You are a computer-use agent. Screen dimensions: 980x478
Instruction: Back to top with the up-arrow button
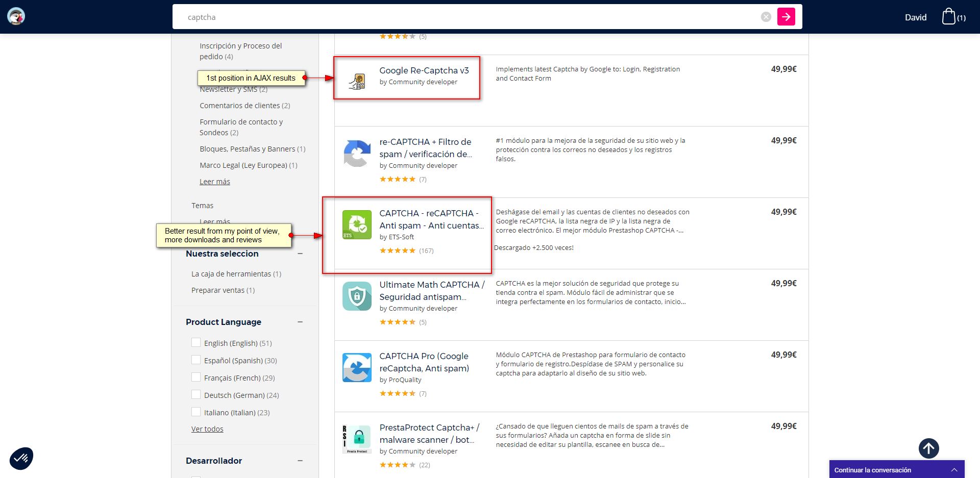[928, 448]
